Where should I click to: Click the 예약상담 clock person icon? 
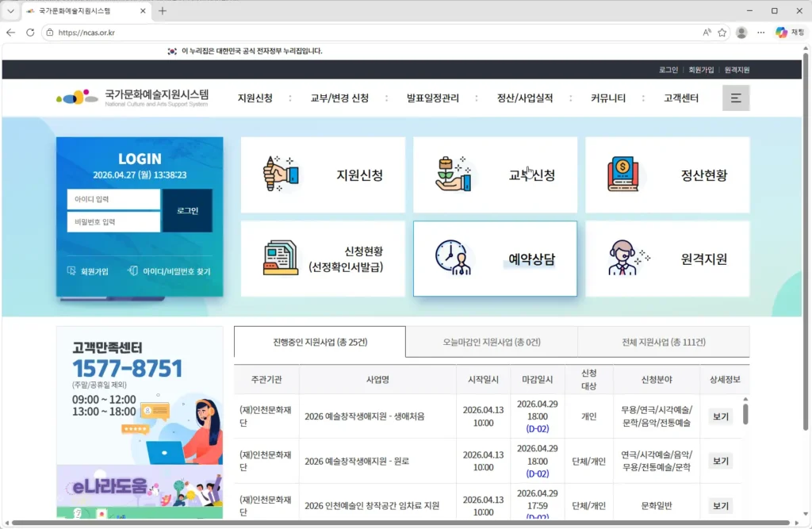453,257
